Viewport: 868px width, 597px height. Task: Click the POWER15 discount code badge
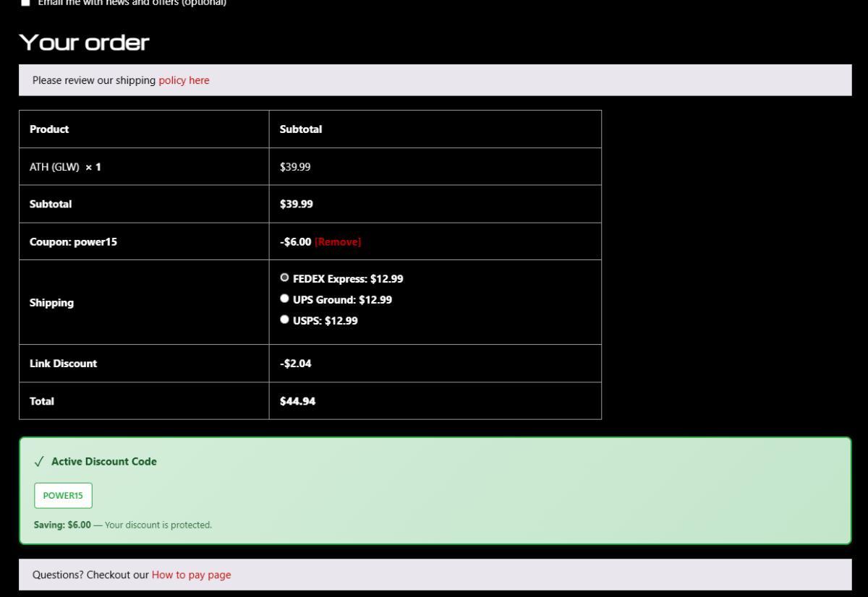click(63, 496)
